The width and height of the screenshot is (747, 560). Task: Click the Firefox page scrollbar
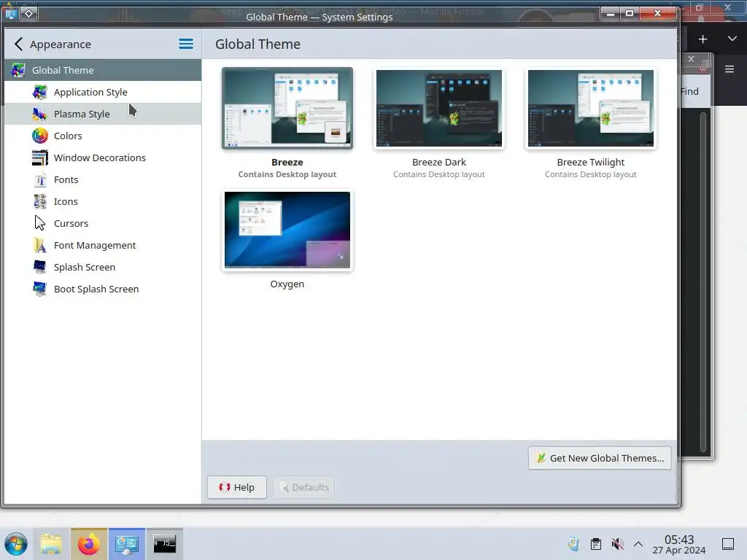[x=703, y=282]
